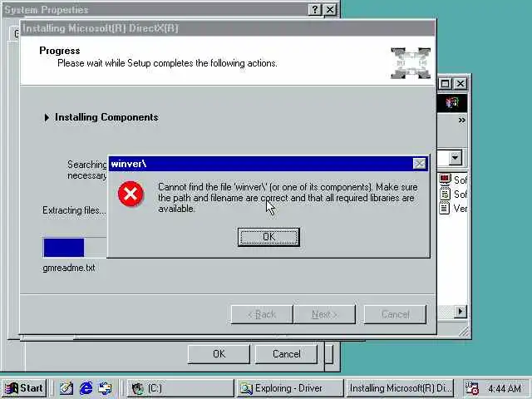This screenshot has height=399, width=532.
Task: Maximize the background Explorer window
Action: (x=446, y=83)
